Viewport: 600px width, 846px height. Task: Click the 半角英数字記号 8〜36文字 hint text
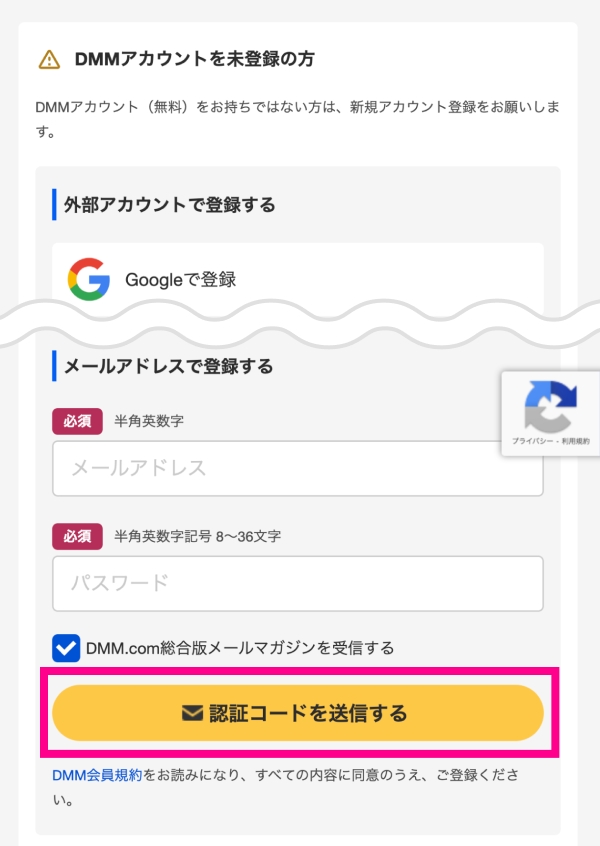click(197, 536)
